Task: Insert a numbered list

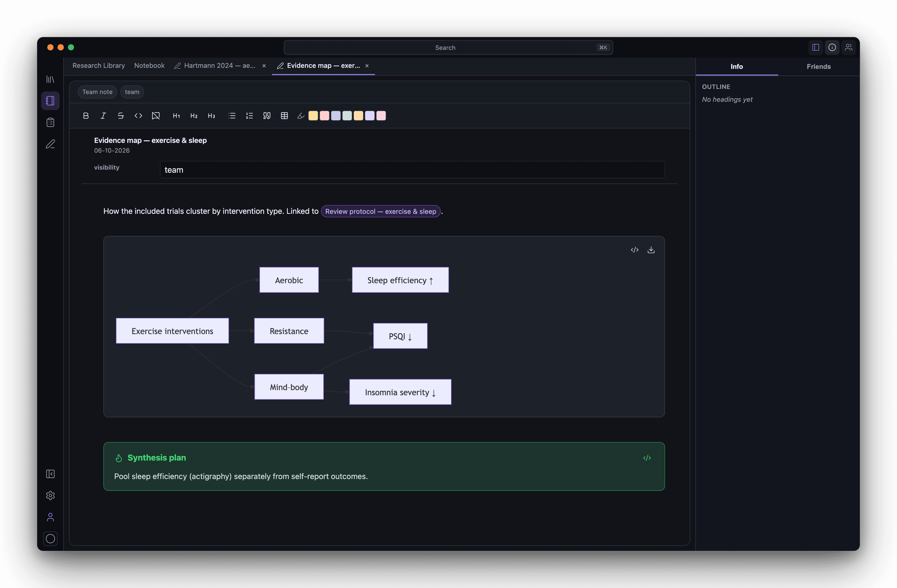Action: (x=249, y=116)
